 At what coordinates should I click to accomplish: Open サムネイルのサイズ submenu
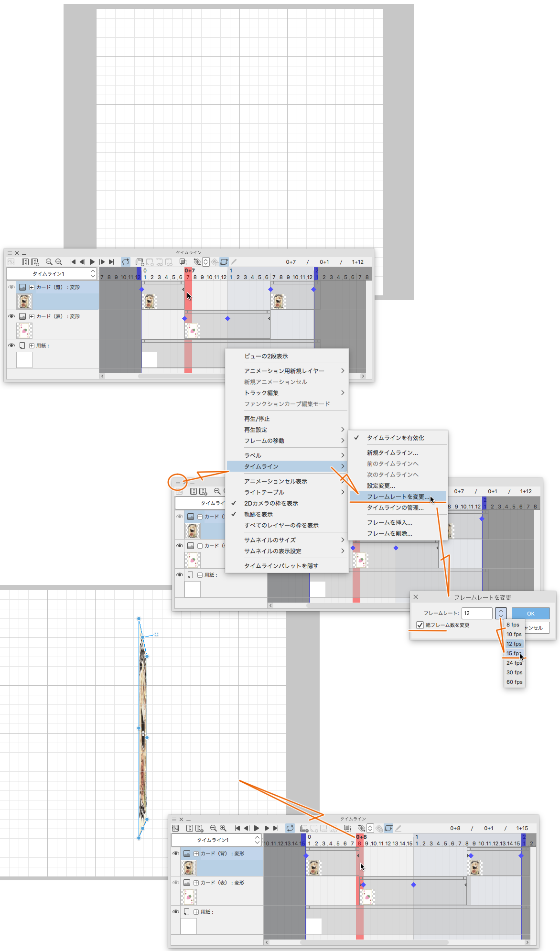coord(287,540)
